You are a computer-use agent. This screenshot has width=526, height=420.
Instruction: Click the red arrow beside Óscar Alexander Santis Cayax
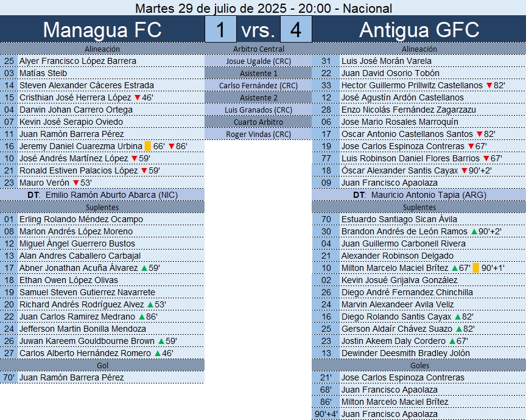tap(464, 170)
